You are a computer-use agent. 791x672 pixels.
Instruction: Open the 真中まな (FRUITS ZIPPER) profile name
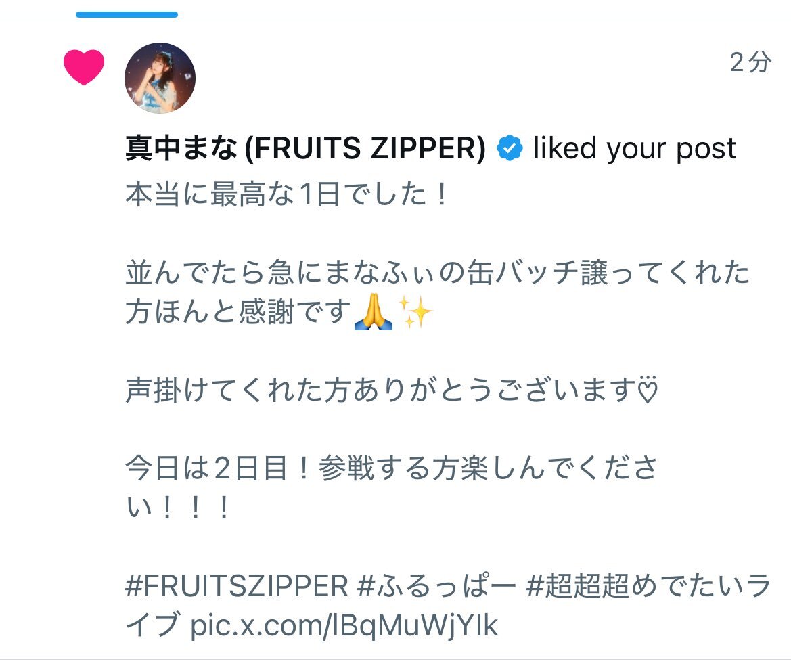306,148
